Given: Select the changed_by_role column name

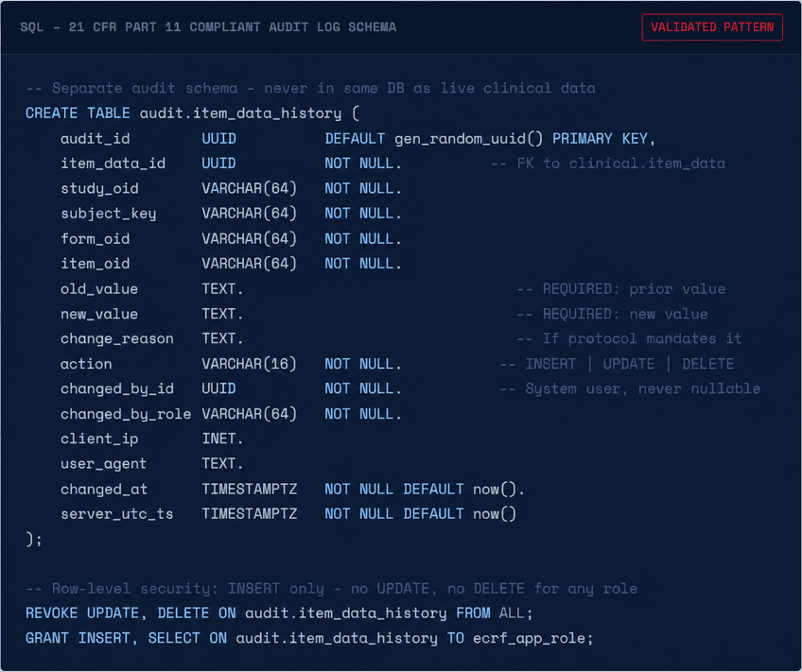Looking at the screenshot, I should pyautogui.click(x=126, y=414).
